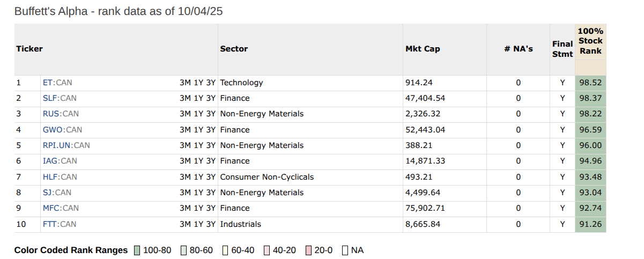Click the 100-80 rank range color swatch
The height and width of the screenshot is (259, 644).
click(137, 250)
